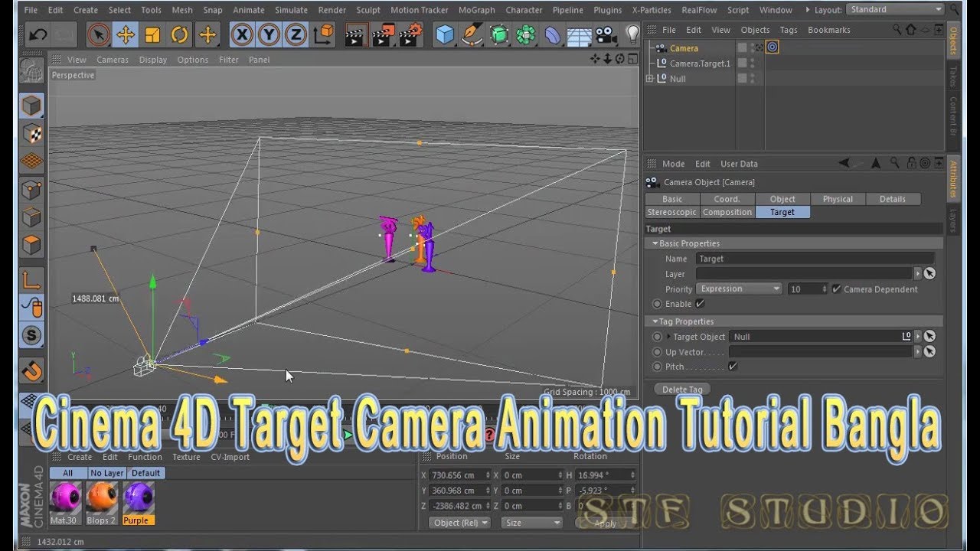Enable Texture mode in left palette

pos(31,134)
